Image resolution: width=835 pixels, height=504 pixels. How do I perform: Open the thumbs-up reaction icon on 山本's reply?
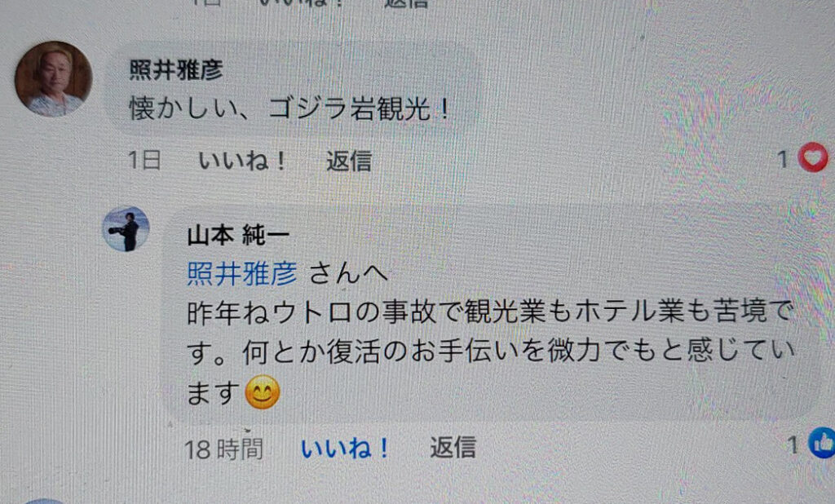(x=822, y=443)
